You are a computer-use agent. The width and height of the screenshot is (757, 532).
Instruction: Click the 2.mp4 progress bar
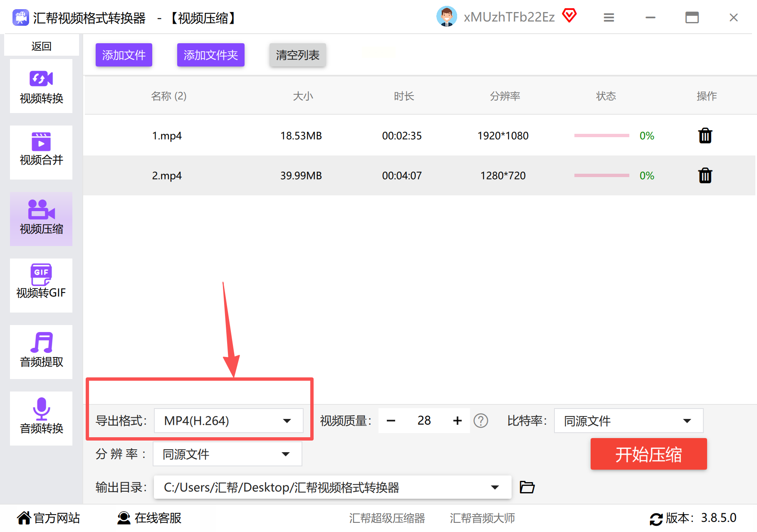tap(601, 175)
